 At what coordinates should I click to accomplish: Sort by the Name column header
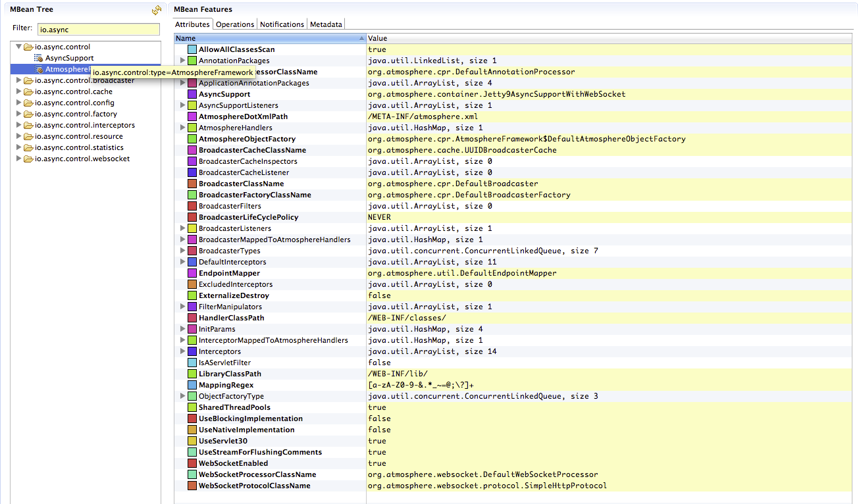pos(270,38)
